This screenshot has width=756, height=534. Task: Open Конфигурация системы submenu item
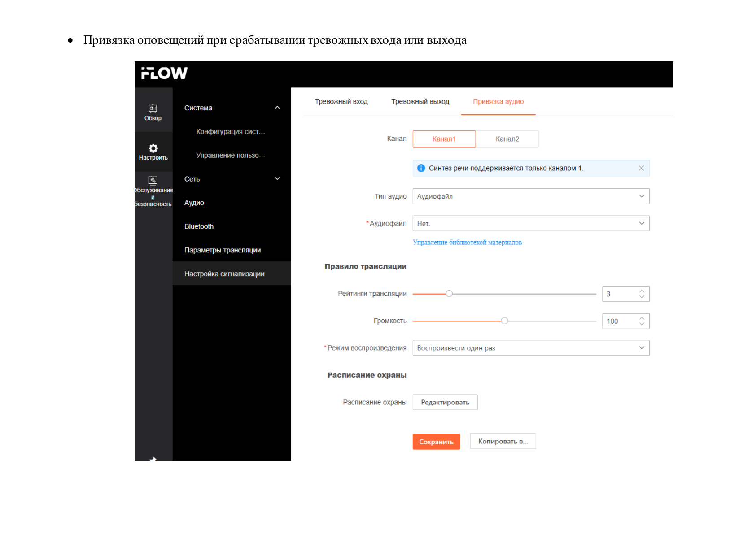coord(232,131)
